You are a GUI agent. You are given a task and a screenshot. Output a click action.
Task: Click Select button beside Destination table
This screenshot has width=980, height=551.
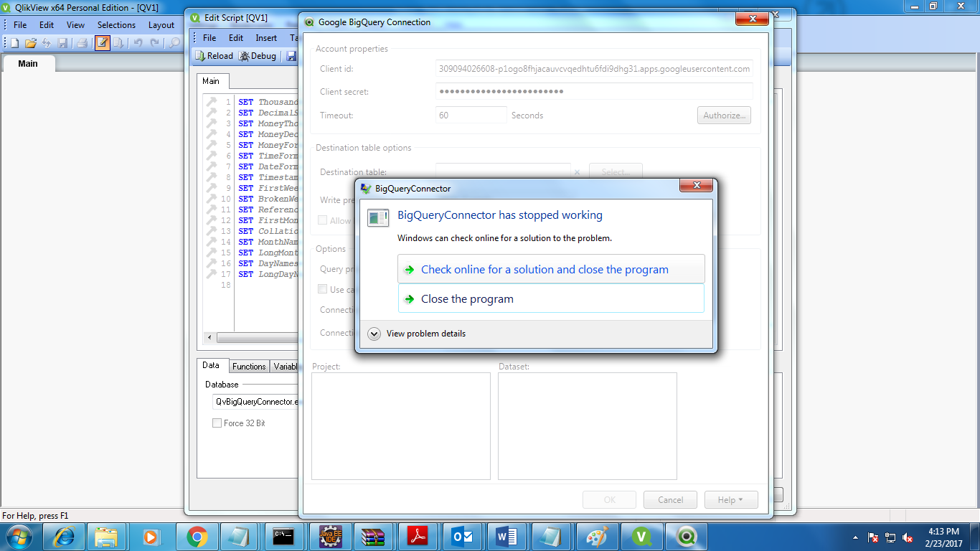click(616, 172)
